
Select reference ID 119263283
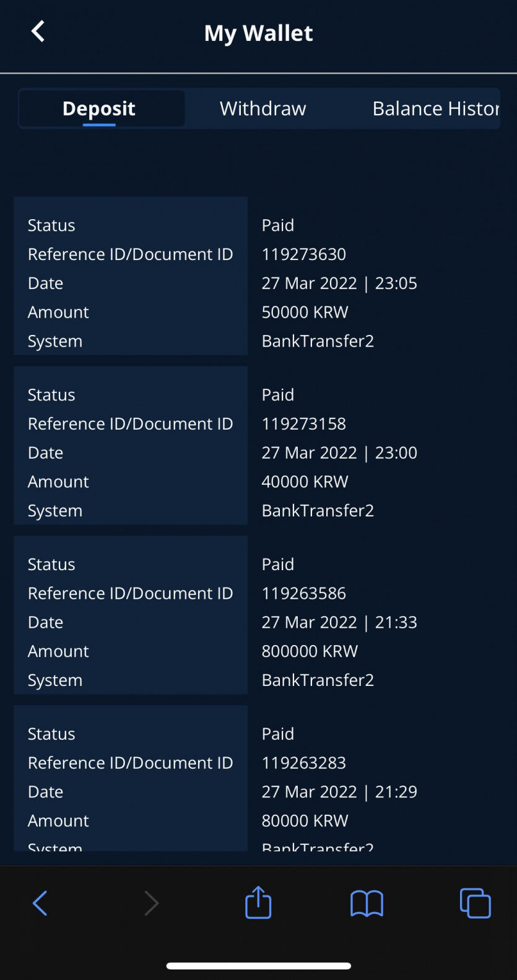tap(303, 763)
